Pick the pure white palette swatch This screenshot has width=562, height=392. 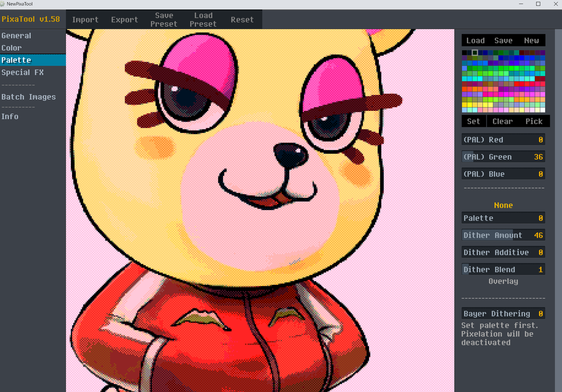(543, 110)
